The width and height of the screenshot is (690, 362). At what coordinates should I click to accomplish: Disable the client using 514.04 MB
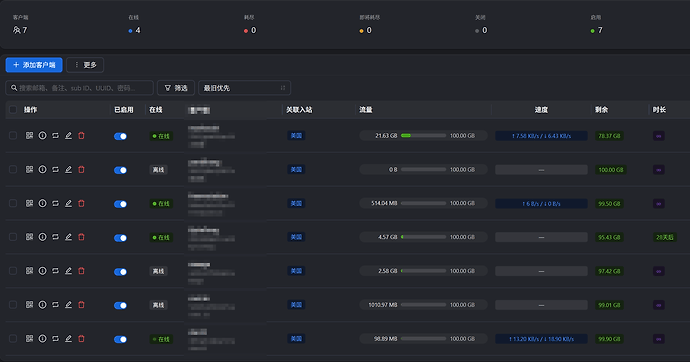point(120,204)
